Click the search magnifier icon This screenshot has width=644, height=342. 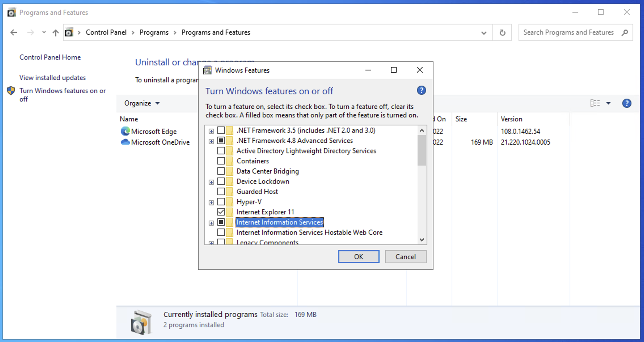click(624, 33)
